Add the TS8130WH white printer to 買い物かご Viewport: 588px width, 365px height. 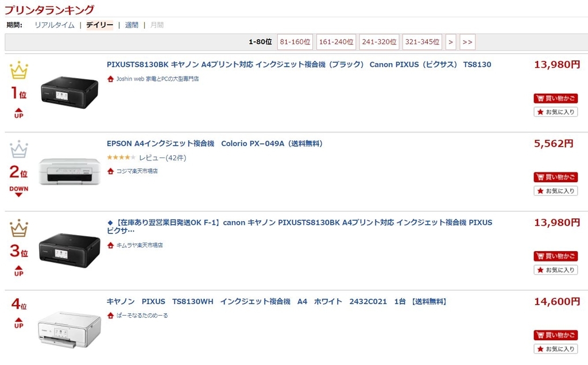[x=556, y=335]
